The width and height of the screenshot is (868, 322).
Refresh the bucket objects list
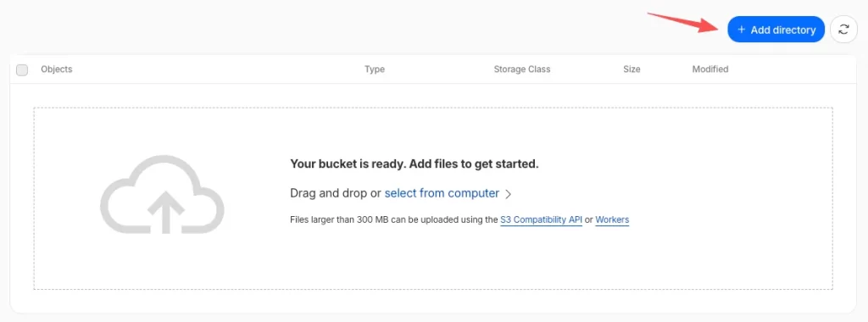(843, 30)
